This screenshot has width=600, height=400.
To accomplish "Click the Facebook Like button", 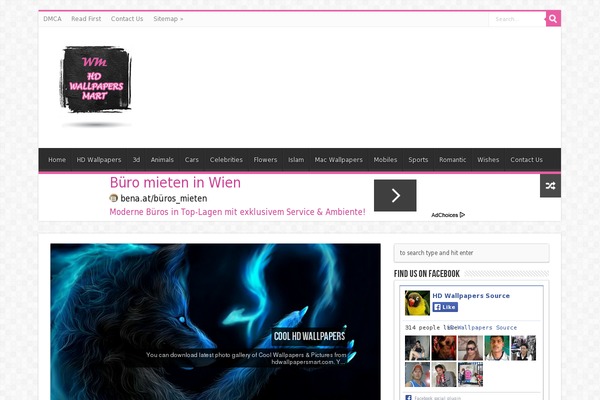I will (x=445, y=307).
